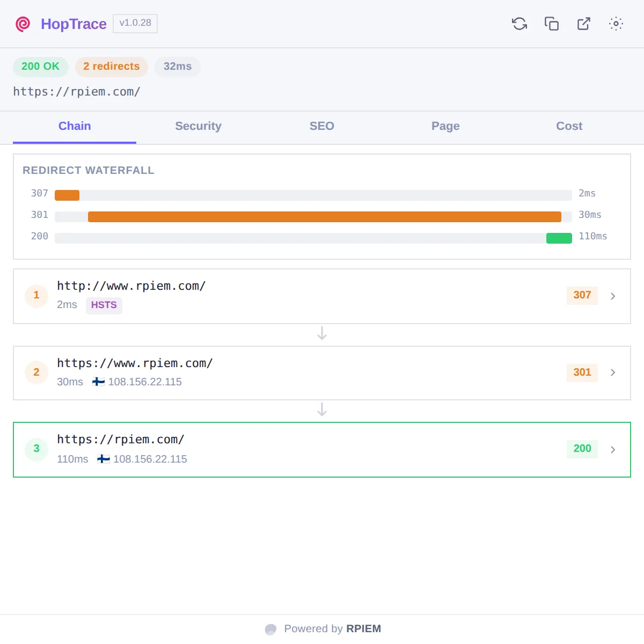The width and height of the screenshot is (644, 644).
Task: Select hop 3 https://rpiem.com/ URL
Action: click(121, 440)
